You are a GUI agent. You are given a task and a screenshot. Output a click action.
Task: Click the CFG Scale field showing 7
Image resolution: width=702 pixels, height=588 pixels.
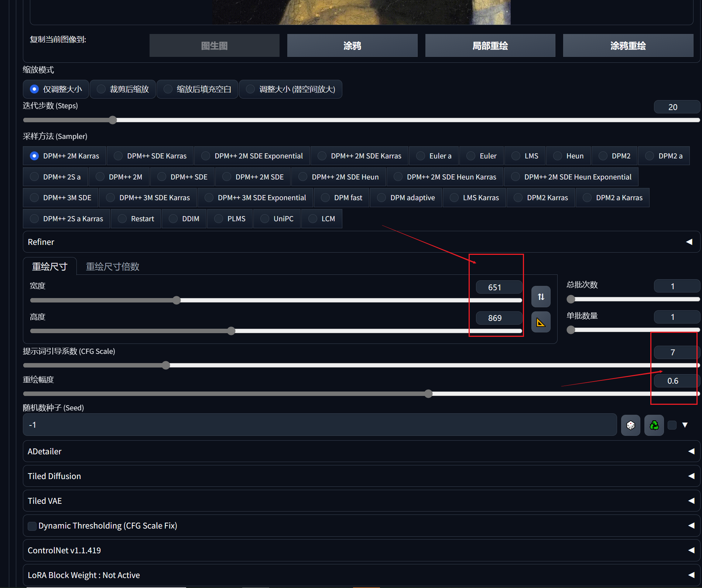[x=677, y=352]
